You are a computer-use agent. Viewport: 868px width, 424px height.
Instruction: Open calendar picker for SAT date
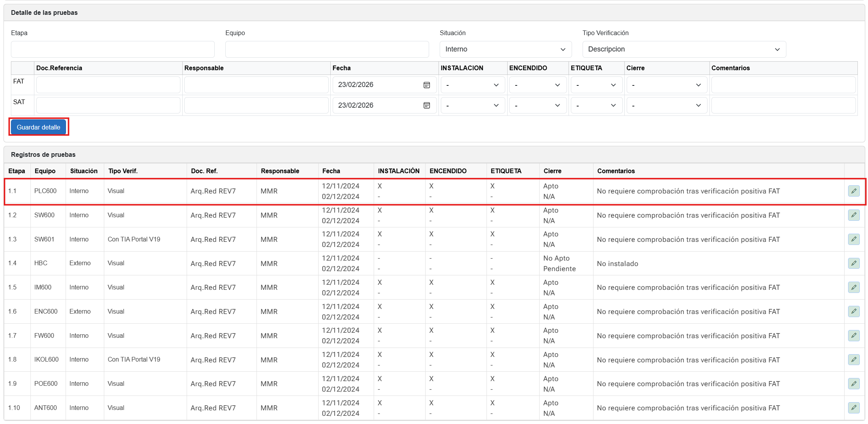pyautogui.click(x=427, y=105)
